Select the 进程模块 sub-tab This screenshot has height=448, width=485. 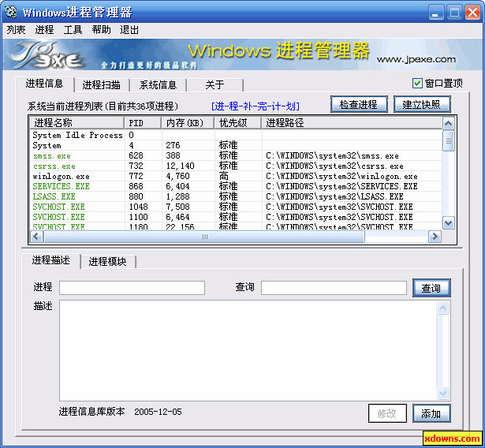pyautogui.click(x=107, y=262)
